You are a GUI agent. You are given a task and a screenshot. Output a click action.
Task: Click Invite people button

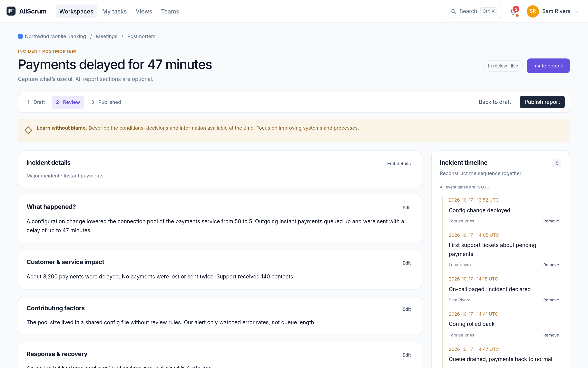[548, 66]
